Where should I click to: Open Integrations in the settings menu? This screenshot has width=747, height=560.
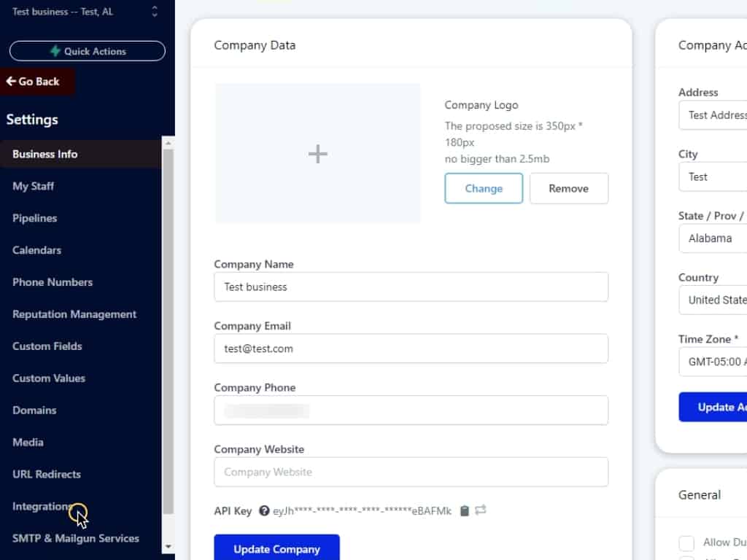click(x=42, y=506)
